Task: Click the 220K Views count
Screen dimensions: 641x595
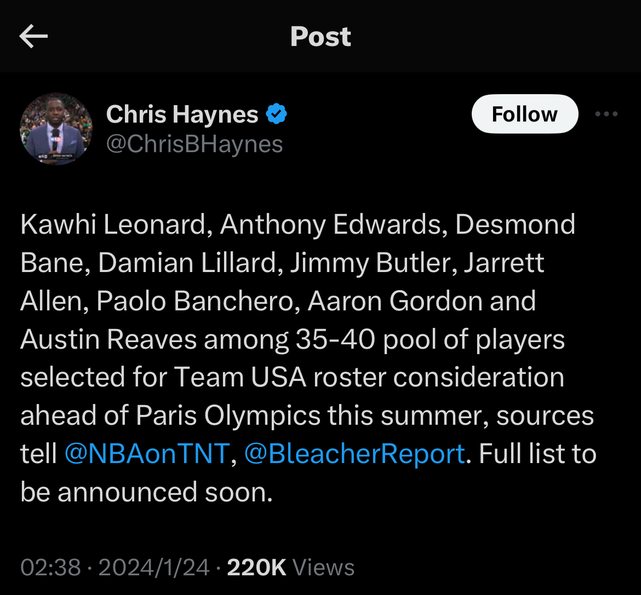Action: tap(291, 567)
